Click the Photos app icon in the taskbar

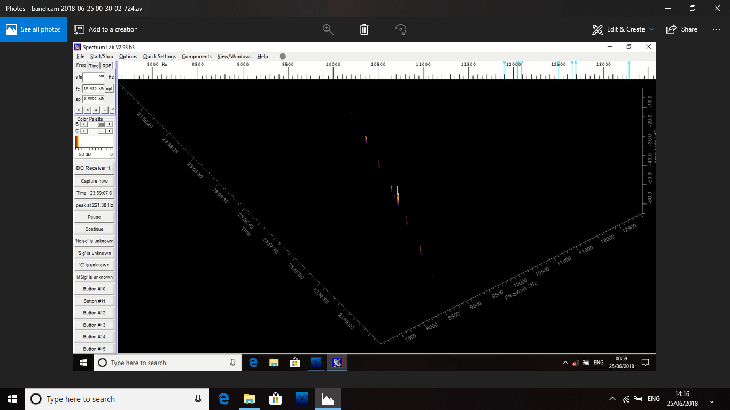[326, 399]
